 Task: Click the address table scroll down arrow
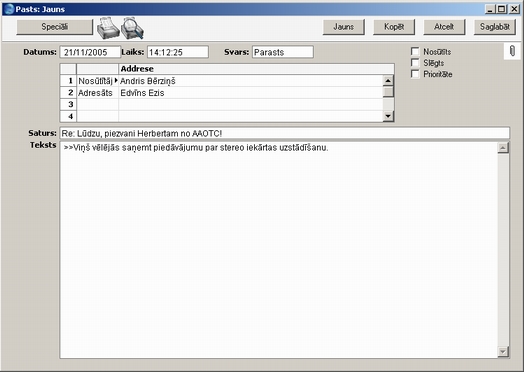[x=388, y=116]
